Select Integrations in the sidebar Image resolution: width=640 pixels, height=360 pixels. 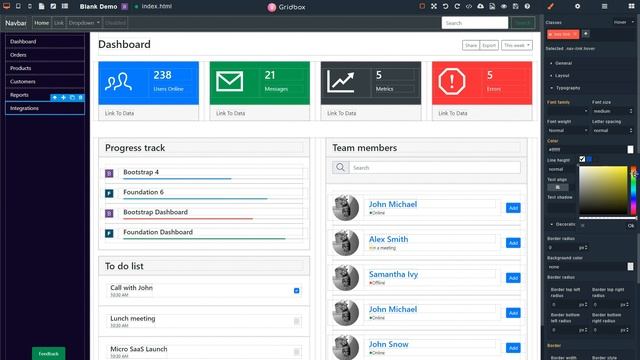tap(45, 108)
